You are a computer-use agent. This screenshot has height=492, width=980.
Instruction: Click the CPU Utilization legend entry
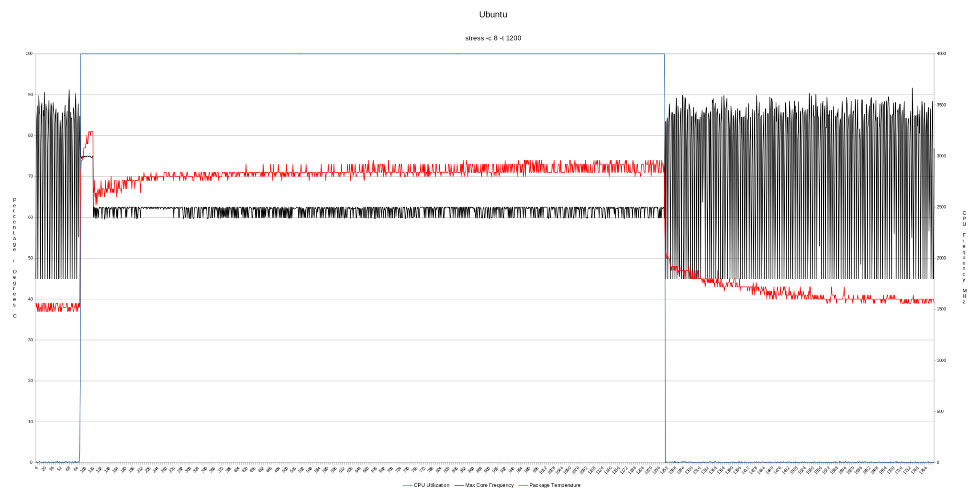point(426,485)
